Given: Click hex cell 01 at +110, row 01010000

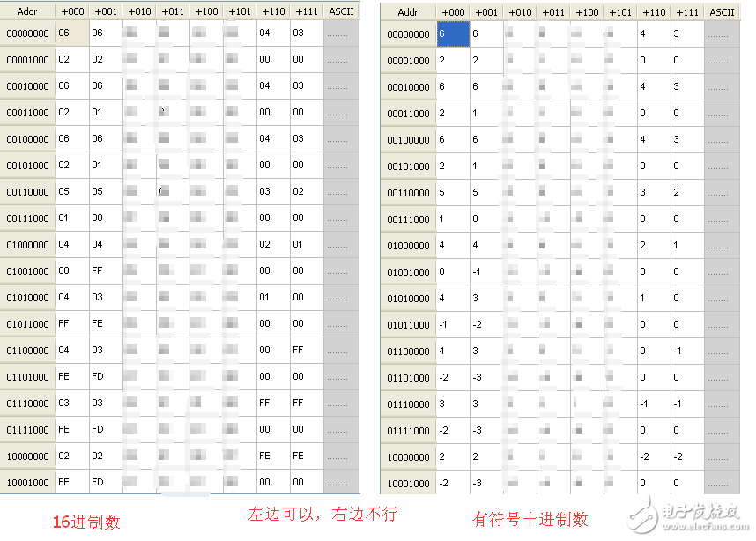Looking at the screenshot, I should (273, 297).
